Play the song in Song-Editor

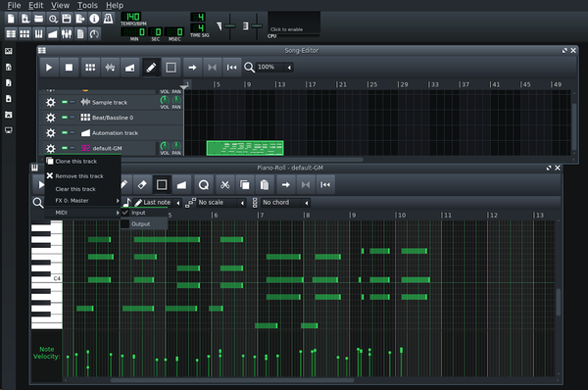(49, 68)
